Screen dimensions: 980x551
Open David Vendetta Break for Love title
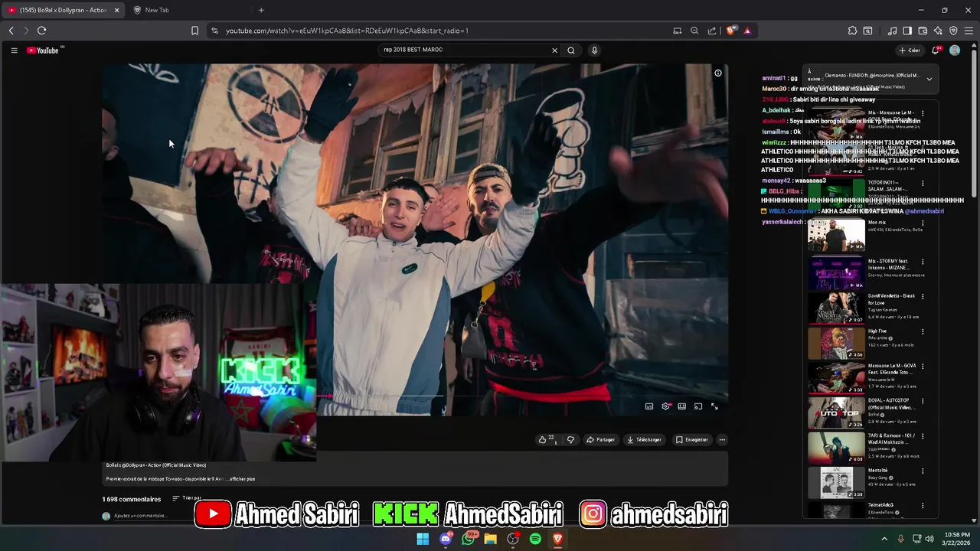coord(891,299)
